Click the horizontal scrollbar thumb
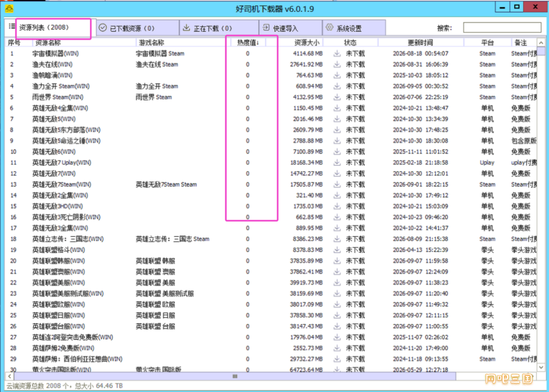This screenshot has height=392, width=549. (x=235, y=376)
